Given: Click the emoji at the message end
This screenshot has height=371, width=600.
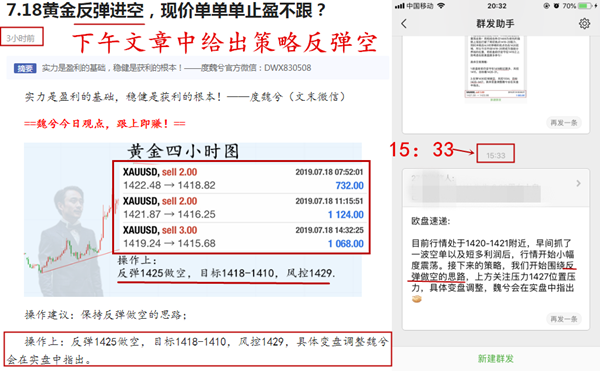Looking at the screenshot, I should [417, 299].
